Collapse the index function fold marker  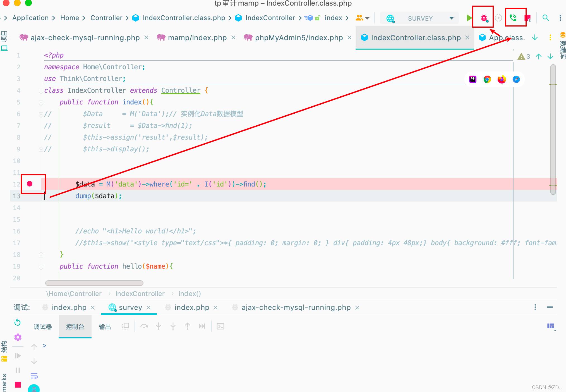click(41, 102)
